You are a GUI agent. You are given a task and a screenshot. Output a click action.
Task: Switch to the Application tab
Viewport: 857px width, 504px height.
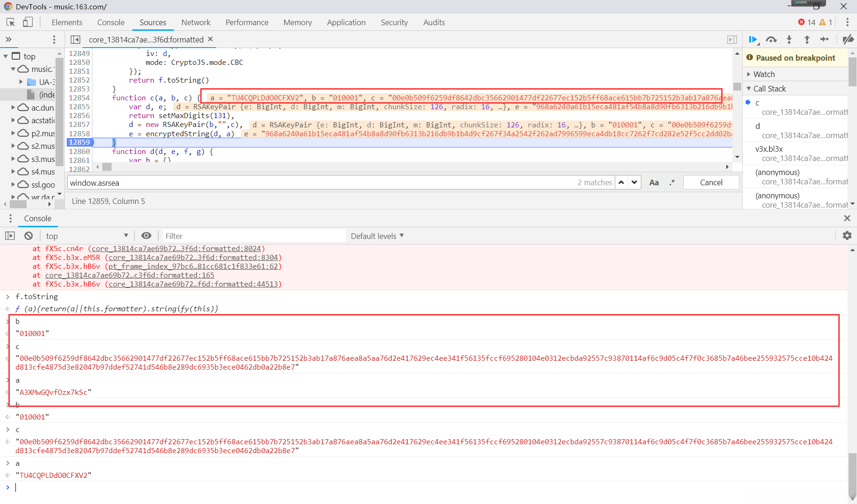[x=346, y=22]
